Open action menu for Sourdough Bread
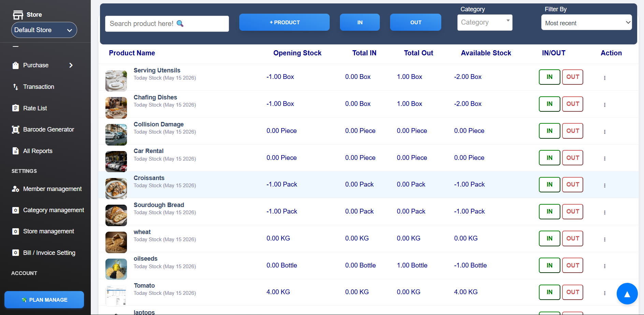644x315 pixels. [x=604, y=213]
